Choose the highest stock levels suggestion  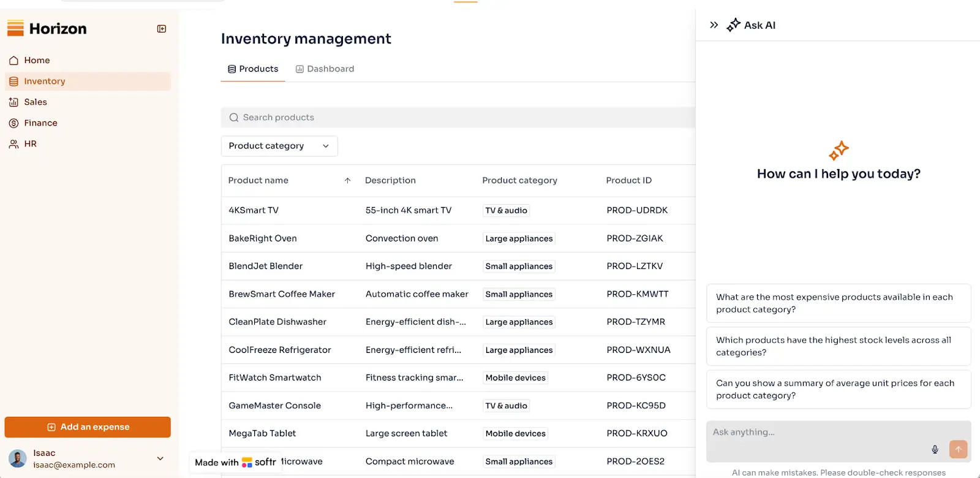(x=839, y=346)
